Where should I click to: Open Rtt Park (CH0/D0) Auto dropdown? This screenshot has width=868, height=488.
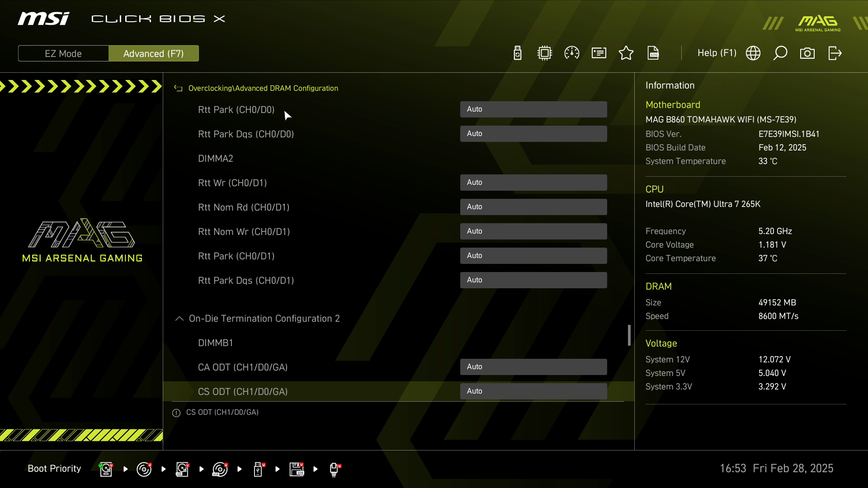click(x=533, y=109)
